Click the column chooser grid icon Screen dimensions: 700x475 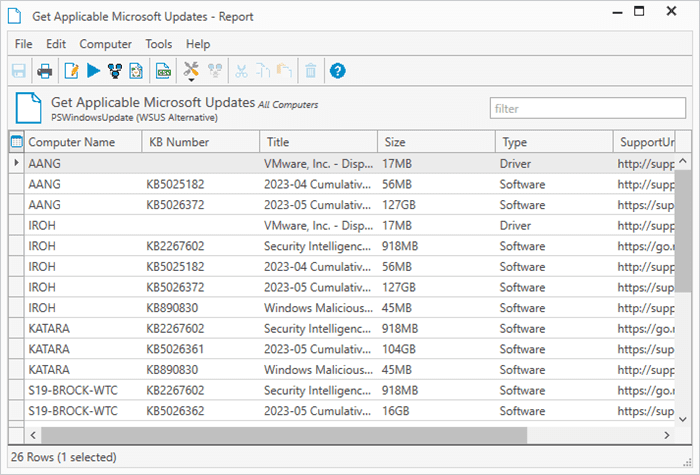point(16,142)
